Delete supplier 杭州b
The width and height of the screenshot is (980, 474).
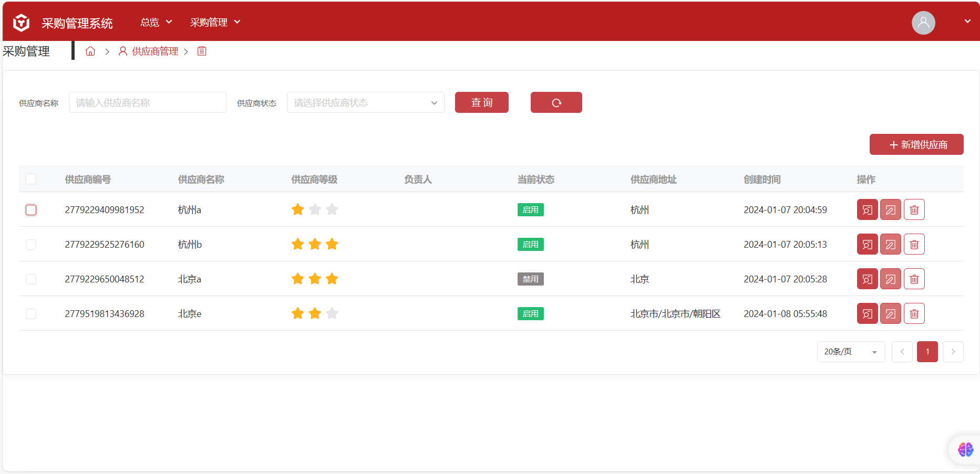(914, 244)
